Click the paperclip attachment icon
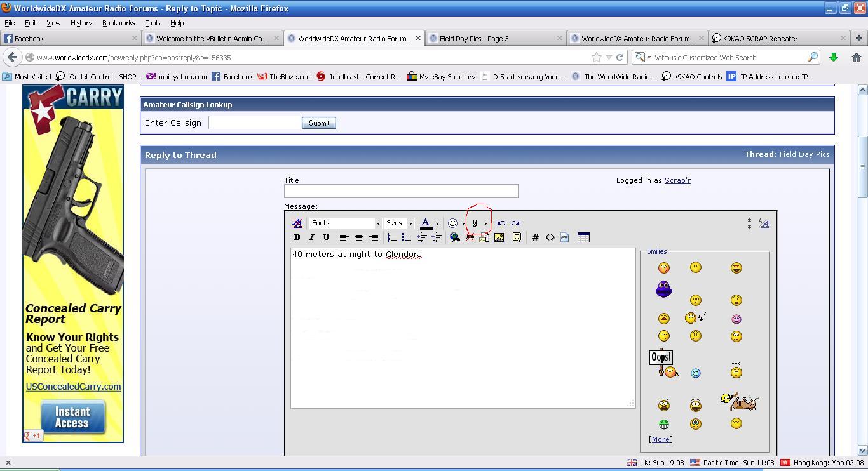Screen dimensions: 868x471 [x=475, y=223]
